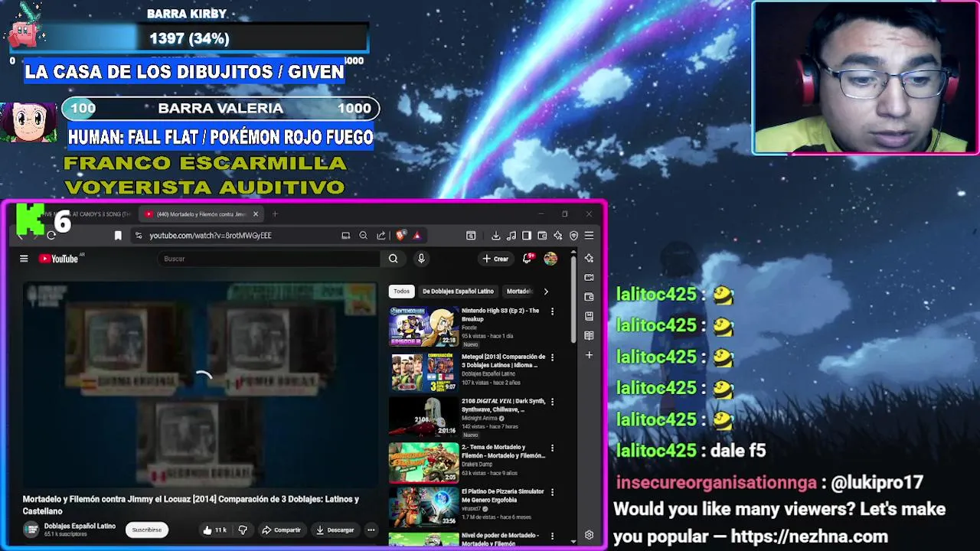Open Brave Rewards triangle icon
Image resolution: width=980 pixels, height=551 pixels.
click(416, 236)
